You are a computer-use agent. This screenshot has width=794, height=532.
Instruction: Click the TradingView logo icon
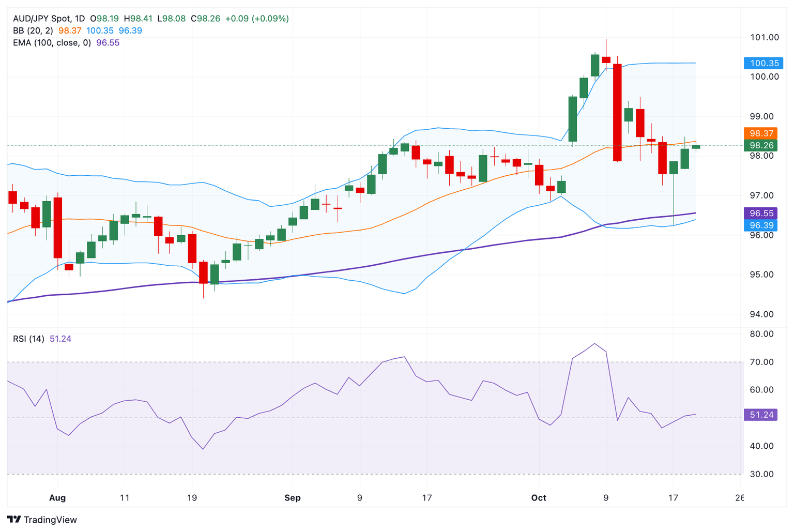point(14,520)
